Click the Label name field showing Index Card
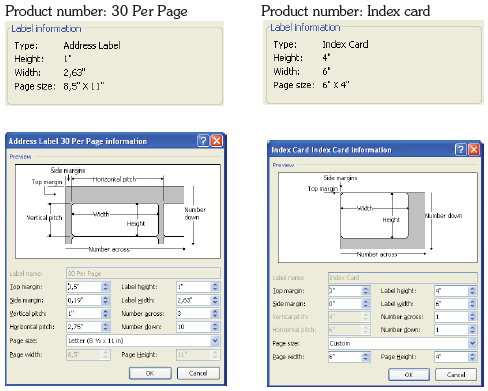The width and height of the screenshot is (488, 391). [x=402, y=277]
